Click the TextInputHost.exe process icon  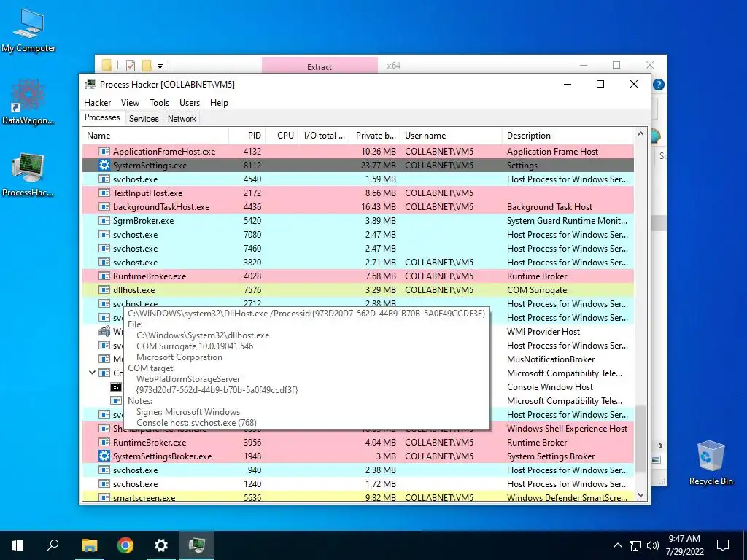click(104, 192)
